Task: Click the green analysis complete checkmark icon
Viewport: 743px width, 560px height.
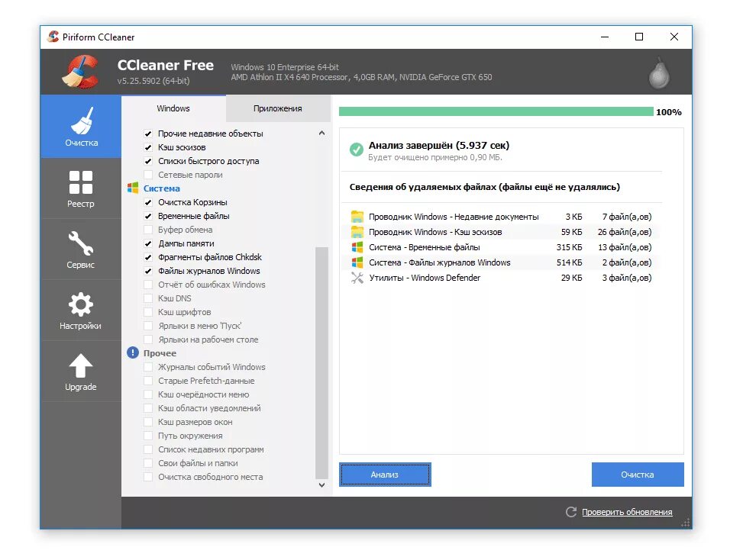Action: point(357,150)
